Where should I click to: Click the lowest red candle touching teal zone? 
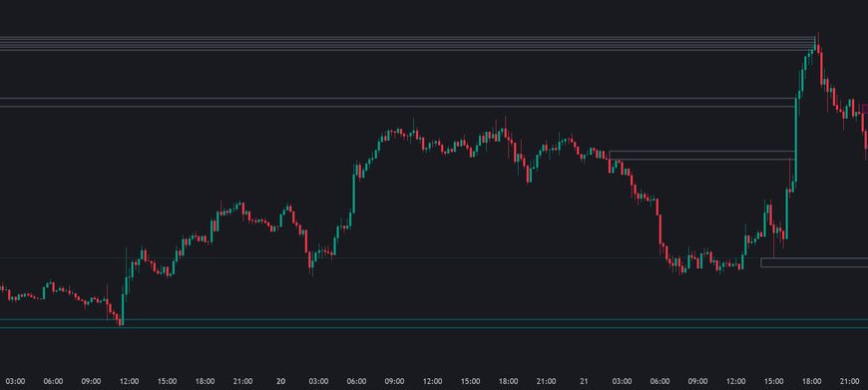[120, 320]
